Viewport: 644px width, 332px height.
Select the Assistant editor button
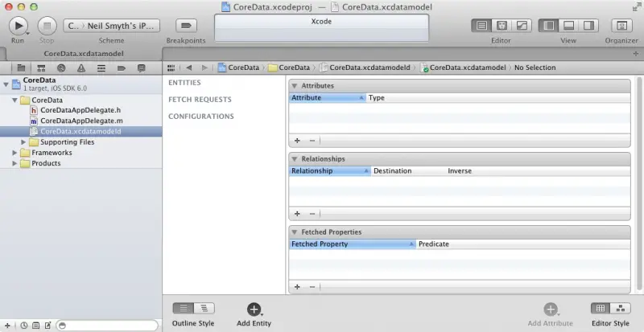(502, 26)
